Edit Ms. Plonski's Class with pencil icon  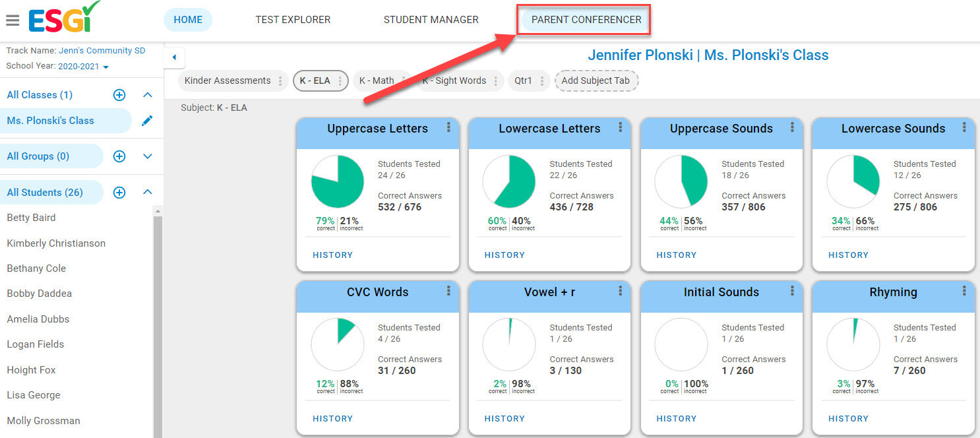147,121
